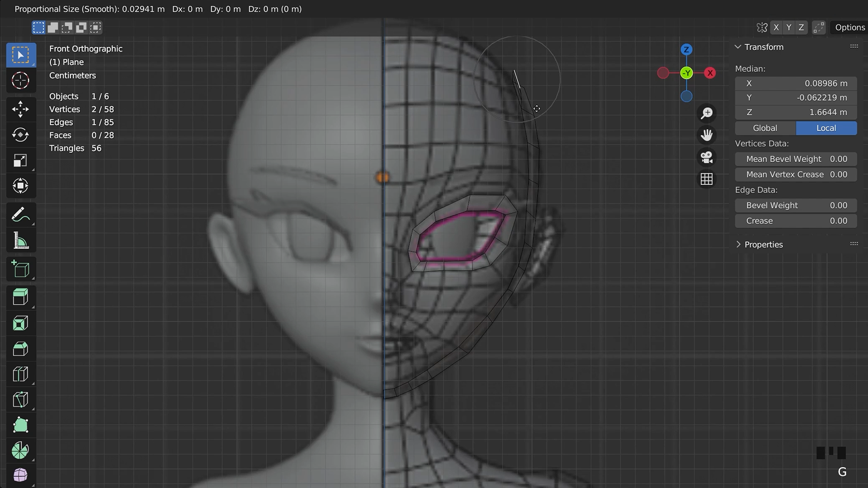The height and width of the screenshot is (488, 868).
Task: Click the Median Z value field
Action: (x=796, y=113)
